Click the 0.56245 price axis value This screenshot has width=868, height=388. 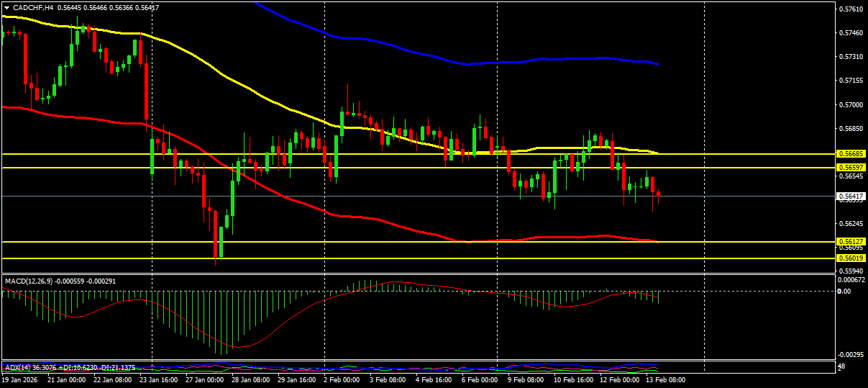point(851,224)
